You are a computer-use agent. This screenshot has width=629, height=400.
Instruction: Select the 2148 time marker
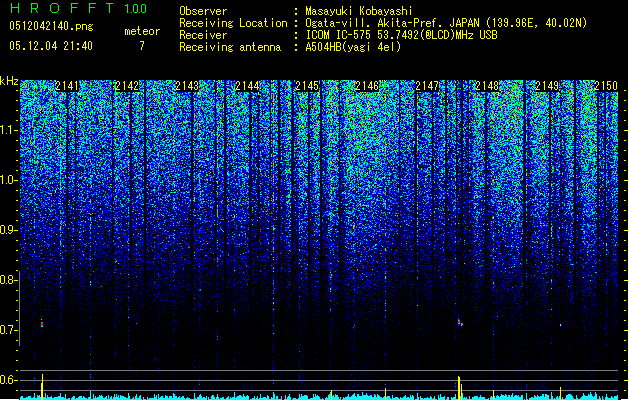point(487,86)
